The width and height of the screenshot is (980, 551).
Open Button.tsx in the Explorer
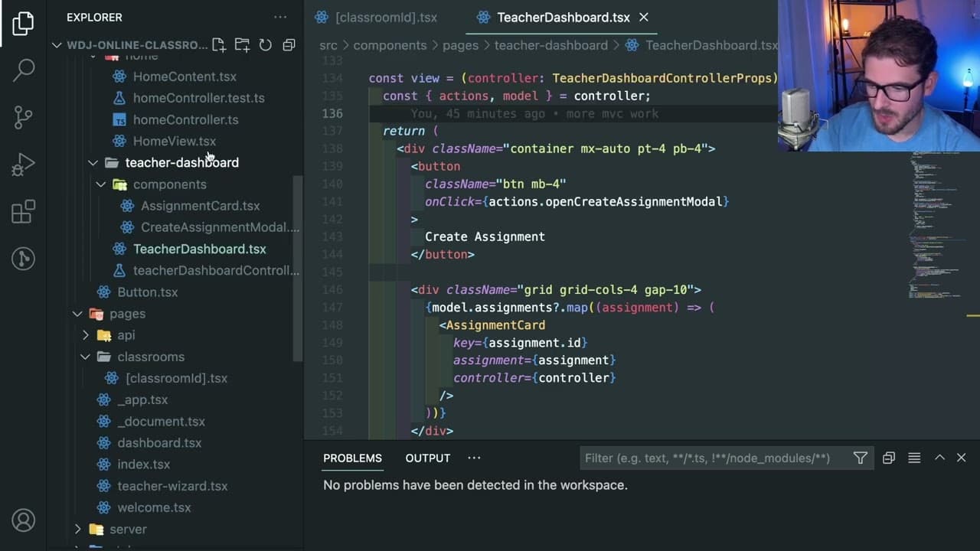pyautogui.click(x=147, y=292)
